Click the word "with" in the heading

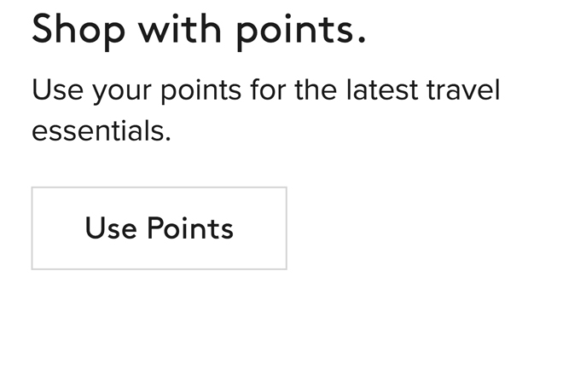pyautogui.click(x=176, y=29)
